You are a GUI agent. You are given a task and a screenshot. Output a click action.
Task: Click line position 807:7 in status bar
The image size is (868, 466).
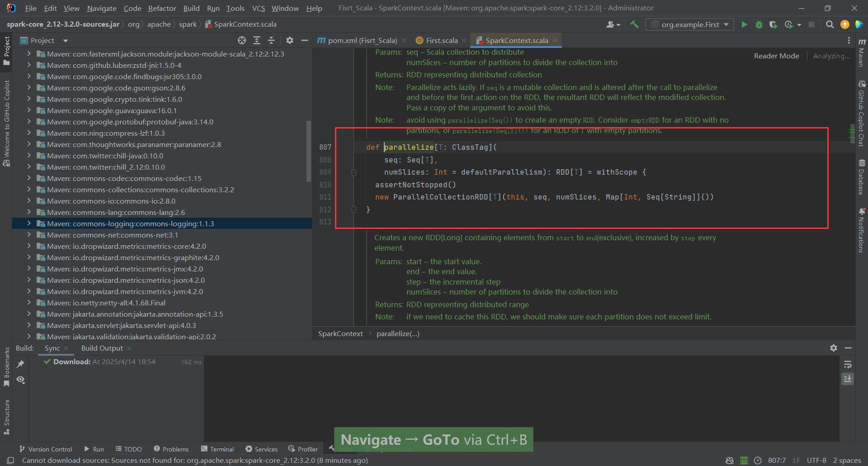click(777, 460)
